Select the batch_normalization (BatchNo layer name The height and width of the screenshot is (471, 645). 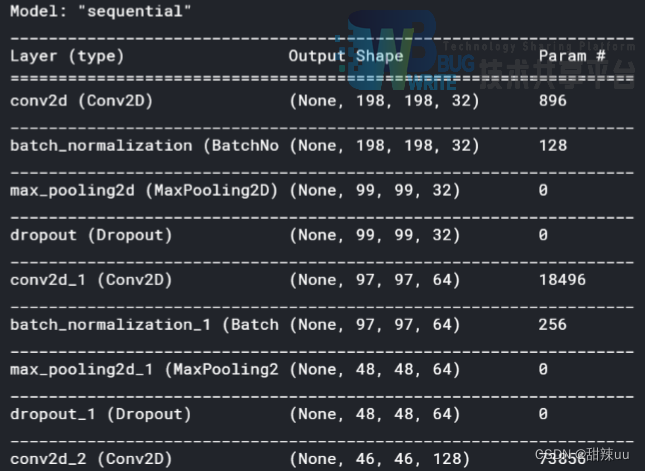(143, 146)
